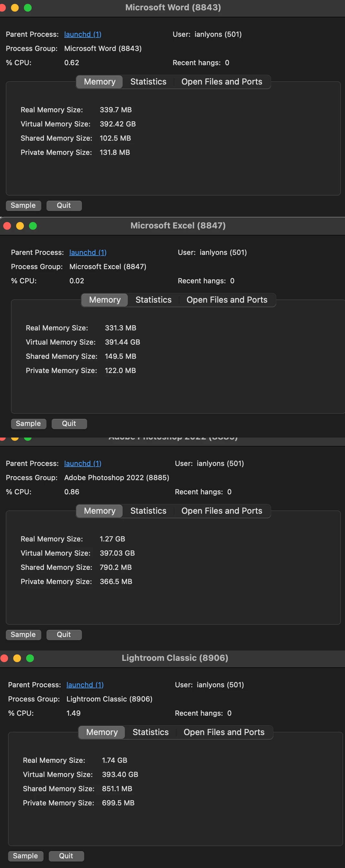
Task: Open Files and Ports tab in Word window
Action: click(222, 82)
